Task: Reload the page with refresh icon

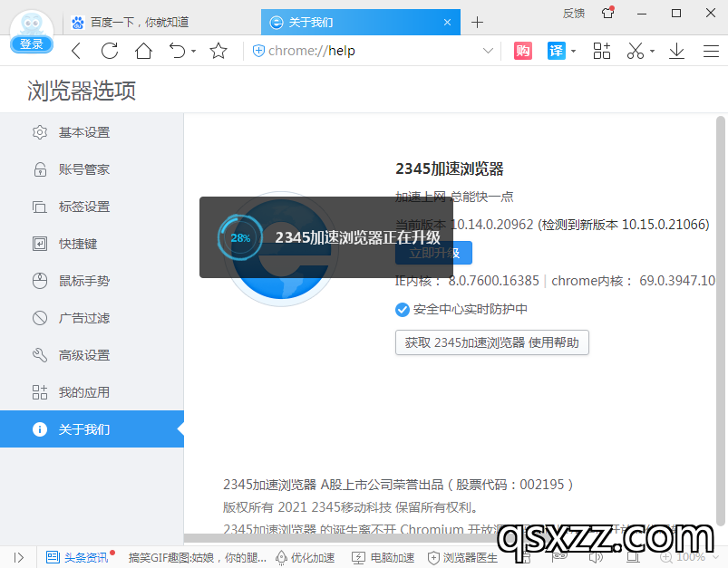Action: pyautogui.click(x=110, y=51)
